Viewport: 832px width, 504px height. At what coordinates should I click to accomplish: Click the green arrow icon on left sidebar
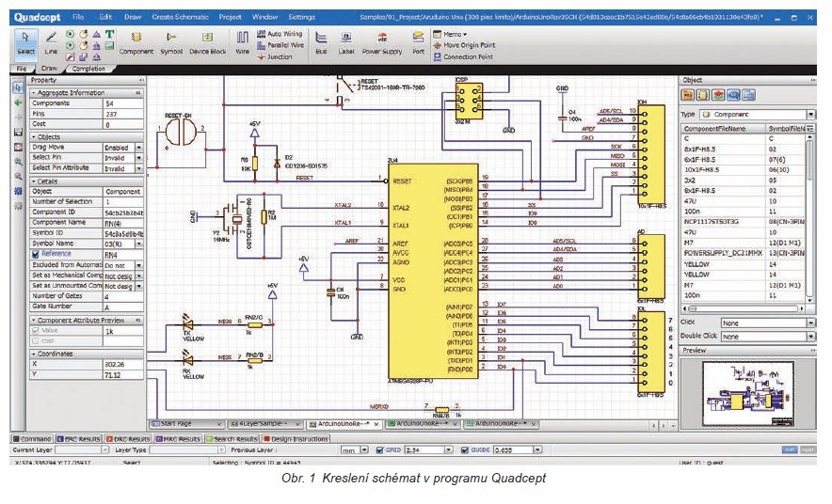[18, 102]
